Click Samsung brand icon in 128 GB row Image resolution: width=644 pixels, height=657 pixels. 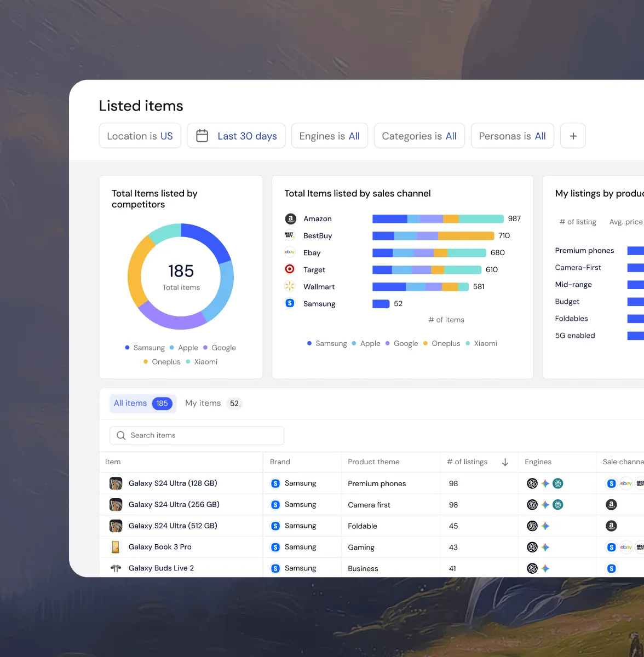(x=275, y=483)
